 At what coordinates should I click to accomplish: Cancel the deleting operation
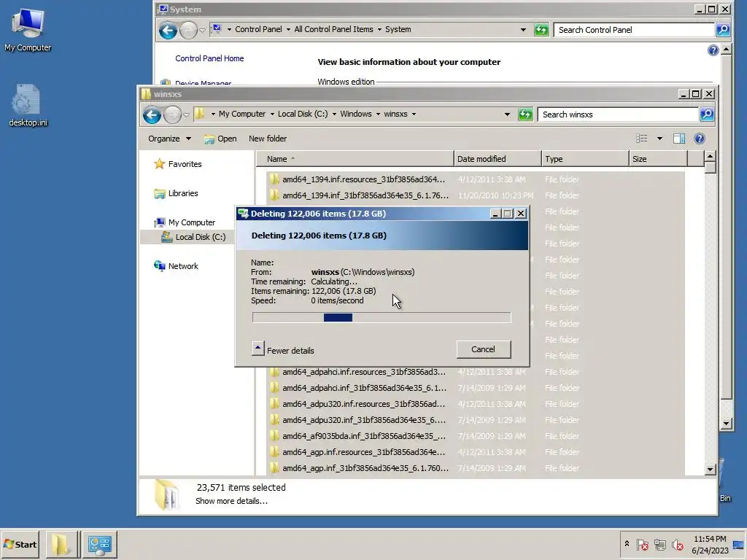[484, 349]
